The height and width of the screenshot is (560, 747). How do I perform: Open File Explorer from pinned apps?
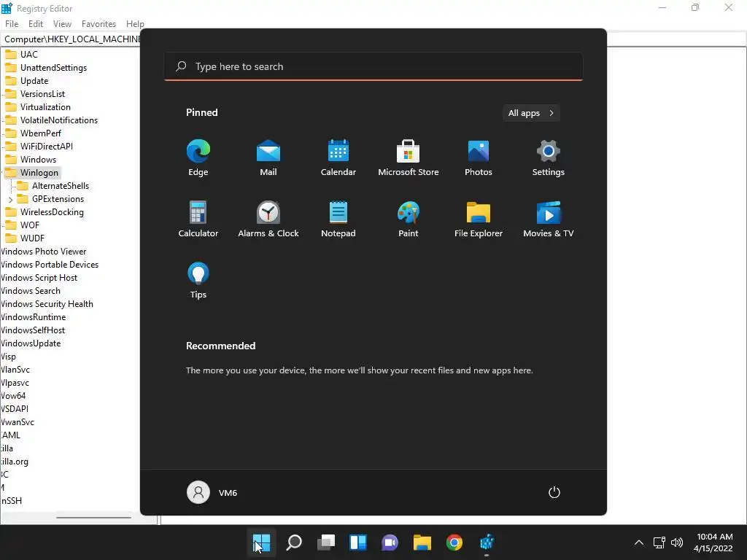pos(479,219)
